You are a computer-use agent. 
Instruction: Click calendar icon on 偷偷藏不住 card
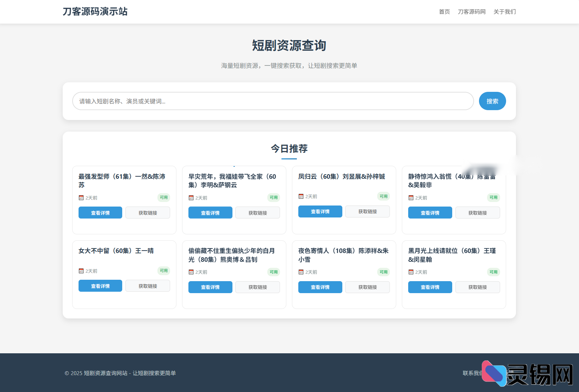pos(191,272)
